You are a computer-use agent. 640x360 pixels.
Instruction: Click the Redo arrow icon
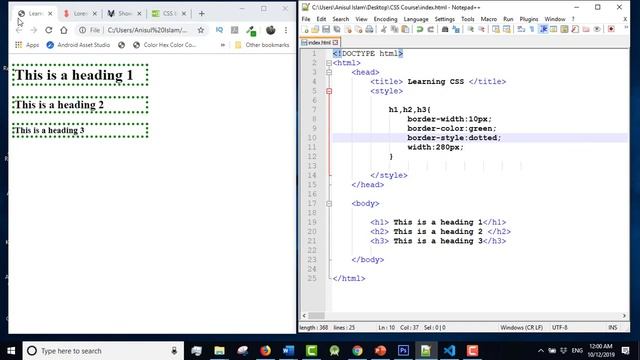(x=431, y=29)
